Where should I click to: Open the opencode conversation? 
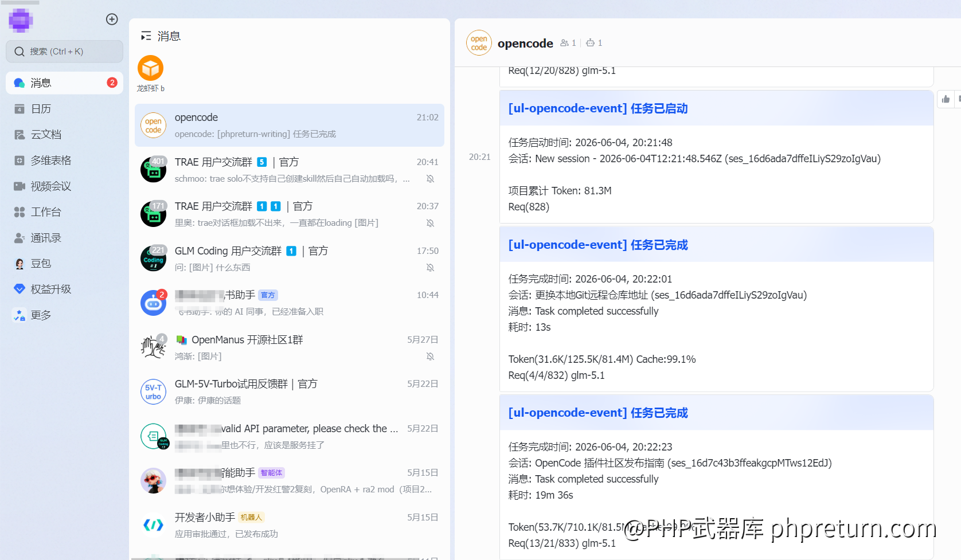(290, 126)
